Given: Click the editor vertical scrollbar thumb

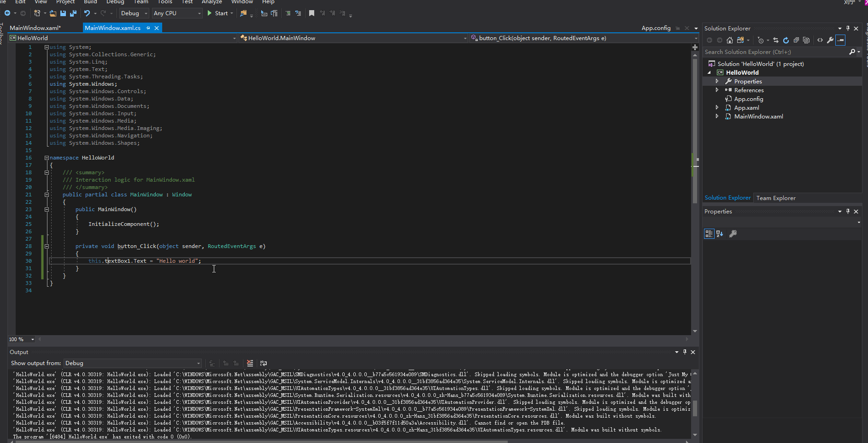Looking at the screenshot, I should 695,130.
